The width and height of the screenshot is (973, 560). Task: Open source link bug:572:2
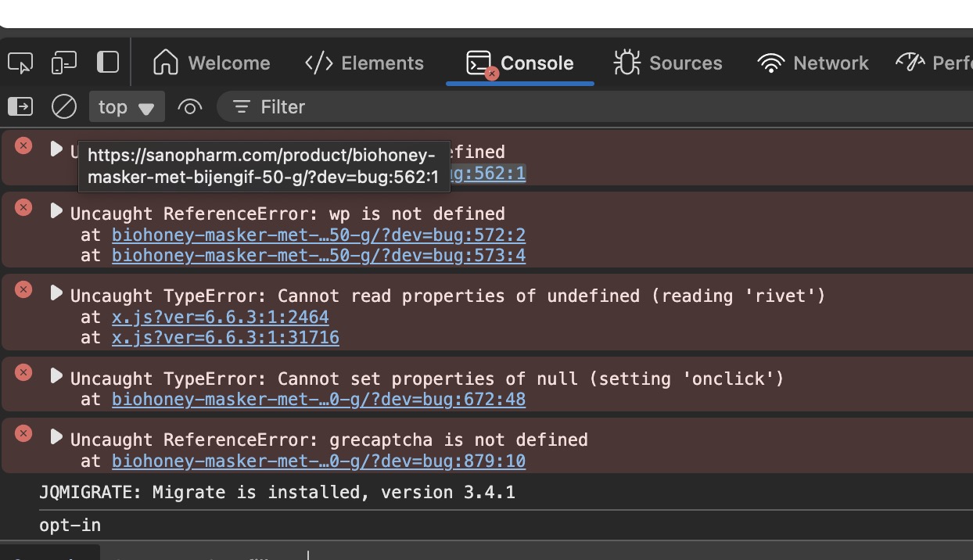point(318,235)
